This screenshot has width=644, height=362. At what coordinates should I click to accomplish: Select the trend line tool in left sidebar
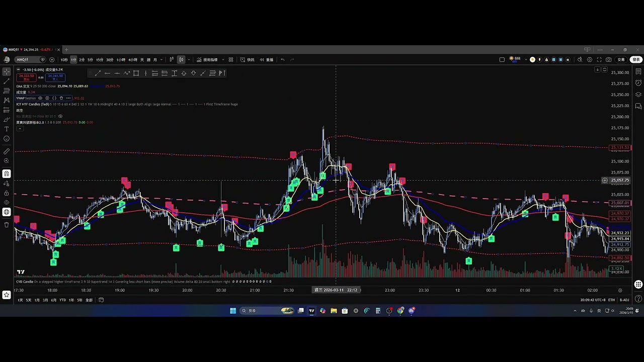pyautogui.click(x=7, y=81)
